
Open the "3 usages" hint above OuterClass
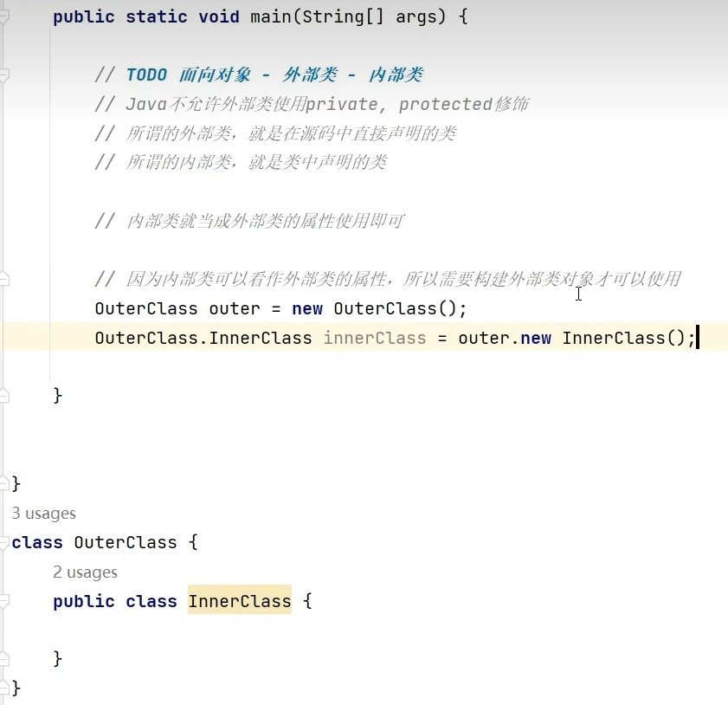point(43,513)
